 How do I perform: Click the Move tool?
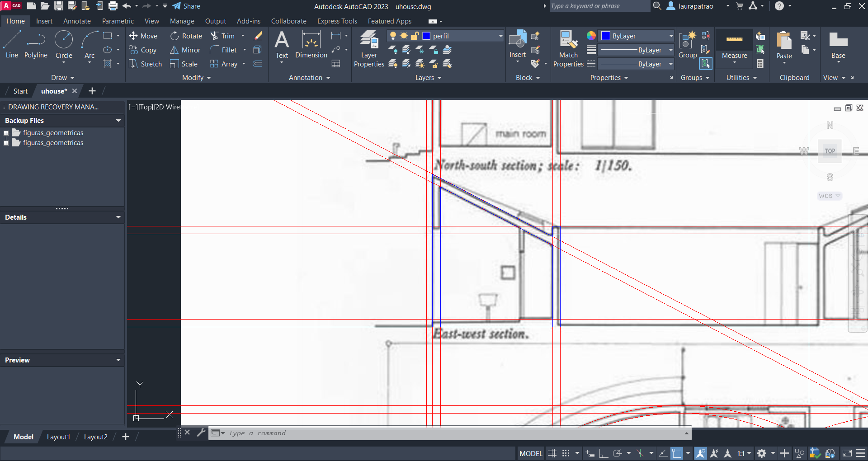click(x=143, y=36)
